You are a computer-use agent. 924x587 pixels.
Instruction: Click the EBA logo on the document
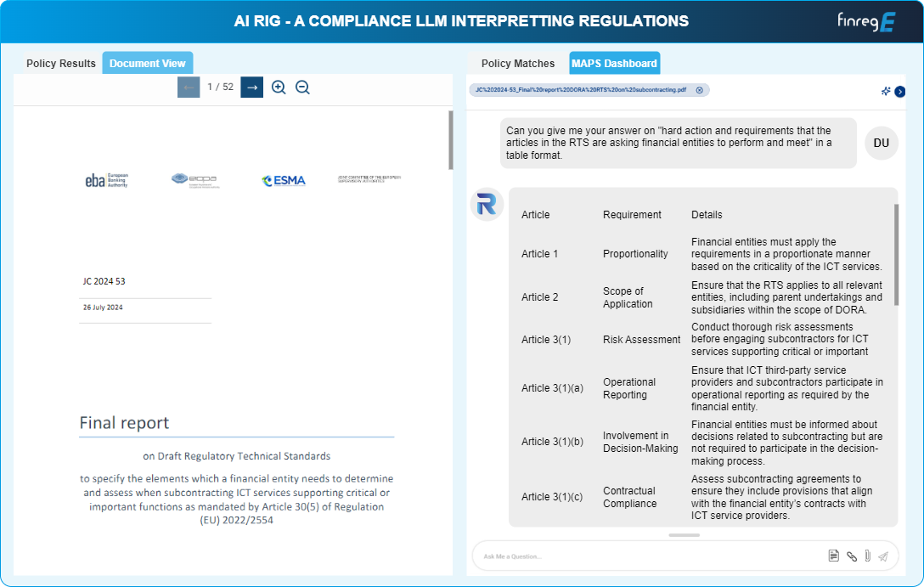tap(107, 180)
